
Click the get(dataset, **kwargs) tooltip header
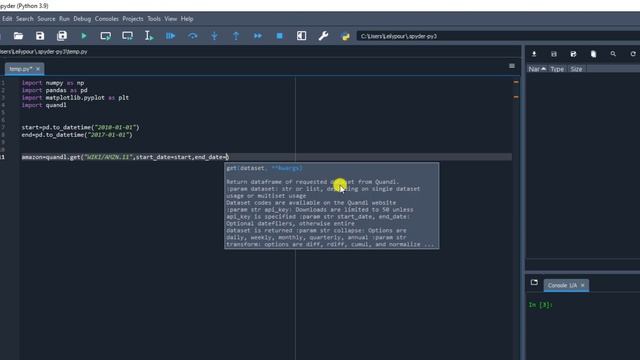point(264,168)
